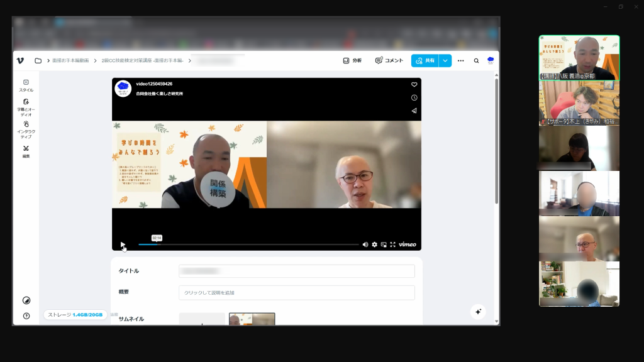Like the video with heart icon
Viewport: 644px width, 362px height.
coord(414,84)
